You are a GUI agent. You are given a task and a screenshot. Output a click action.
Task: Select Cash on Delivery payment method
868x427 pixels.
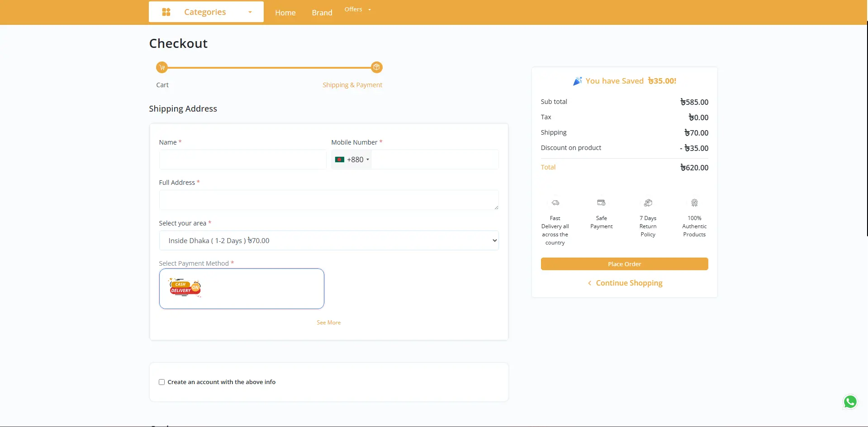pos(242,288)
